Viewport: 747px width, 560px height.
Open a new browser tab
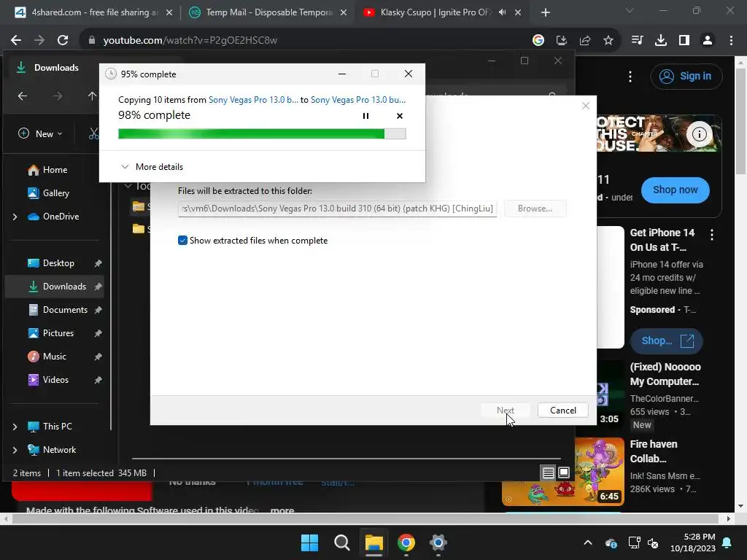[x=546, y=12]
